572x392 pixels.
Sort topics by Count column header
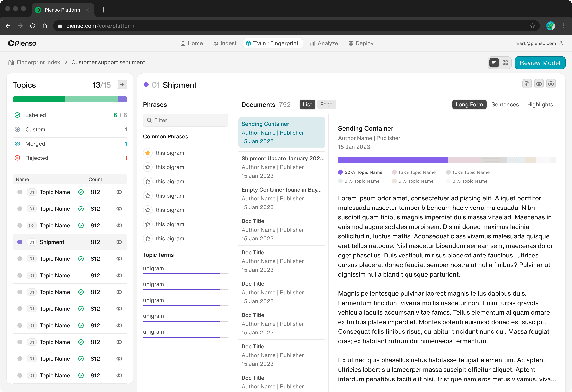pos(95,179)
